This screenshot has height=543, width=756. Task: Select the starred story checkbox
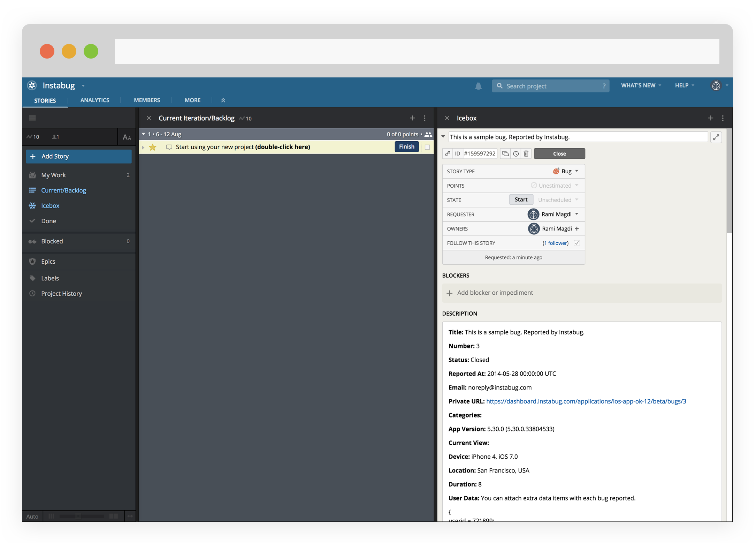pyautogui.click(x=427, y=147)
